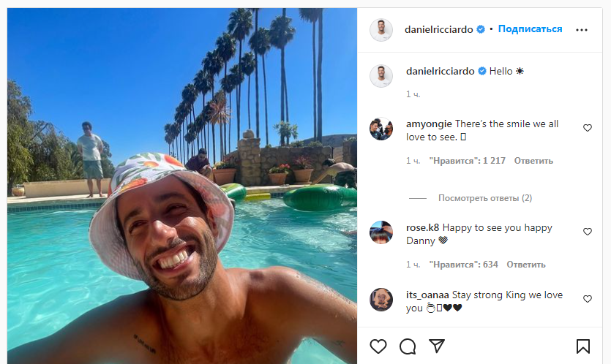Open amyongie's avatar picture
The height and width of the screenshot is (364, 611).
(x=381, y=129)
